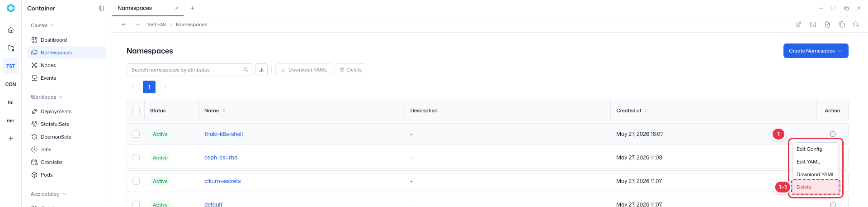Viewport: 868px width, 207px height.
Task: Open Create Namespace dropdown
Action: (x=816, y=51)
